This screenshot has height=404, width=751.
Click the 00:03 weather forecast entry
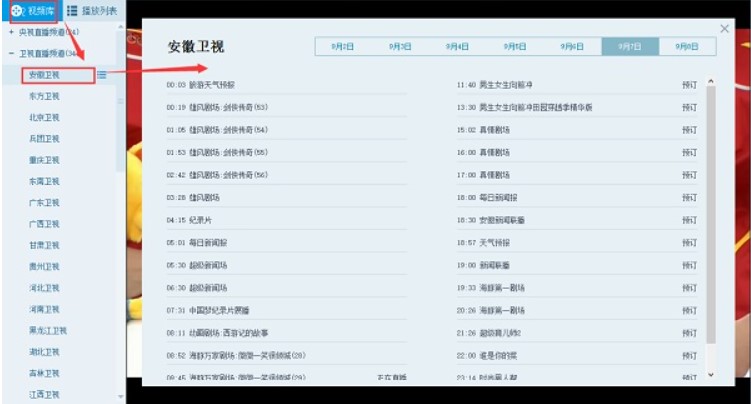pos(201,85)
